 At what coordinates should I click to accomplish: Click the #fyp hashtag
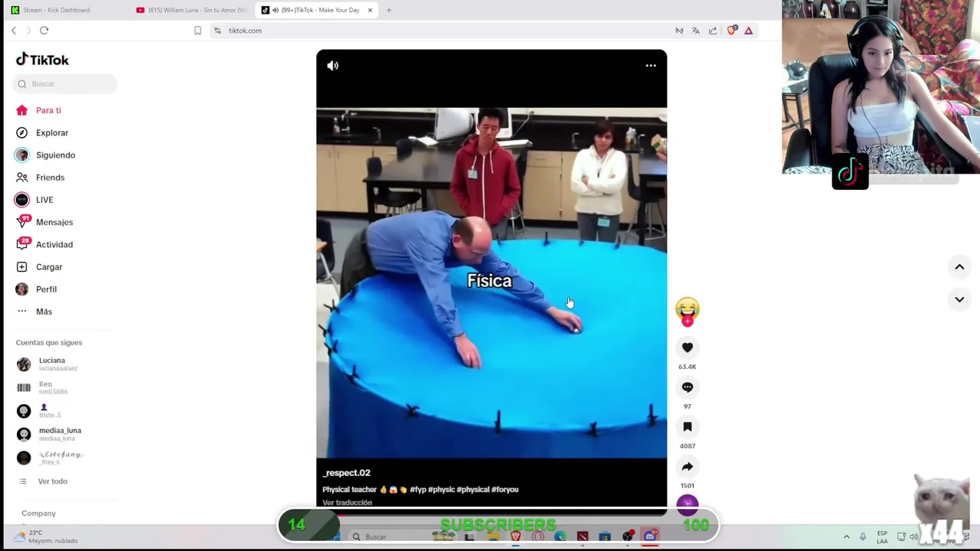tap(418, 490)
